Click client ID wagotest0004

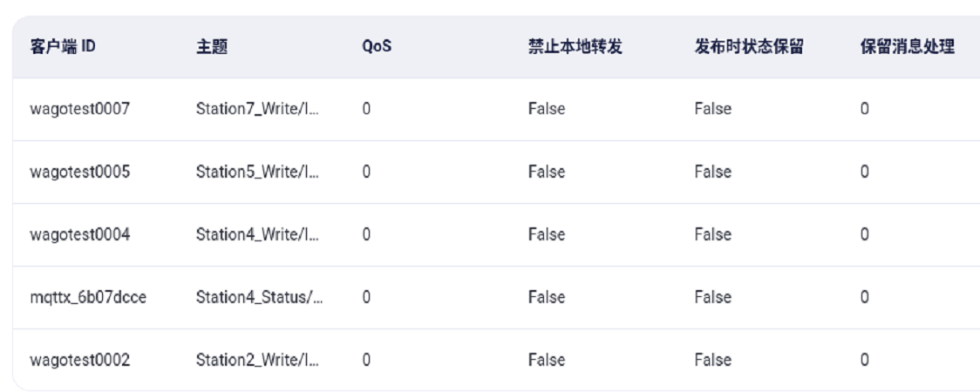pos(80,235)
